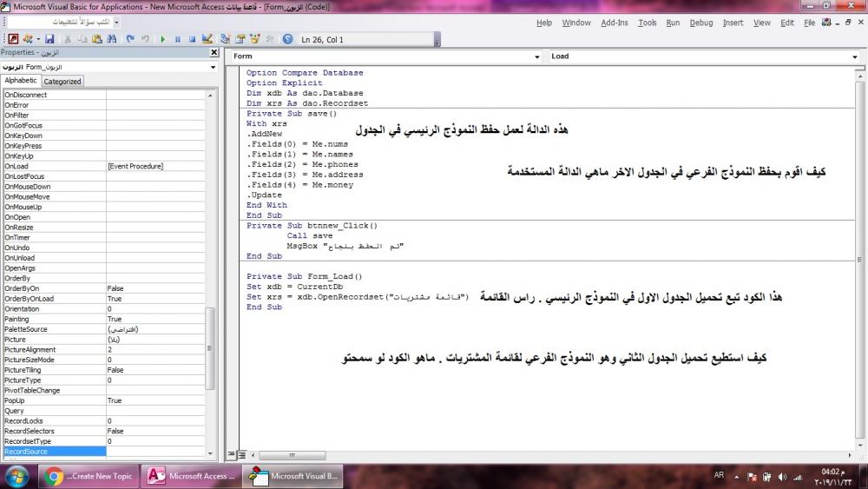Click the Insert Module icon

tap(27, 39)
